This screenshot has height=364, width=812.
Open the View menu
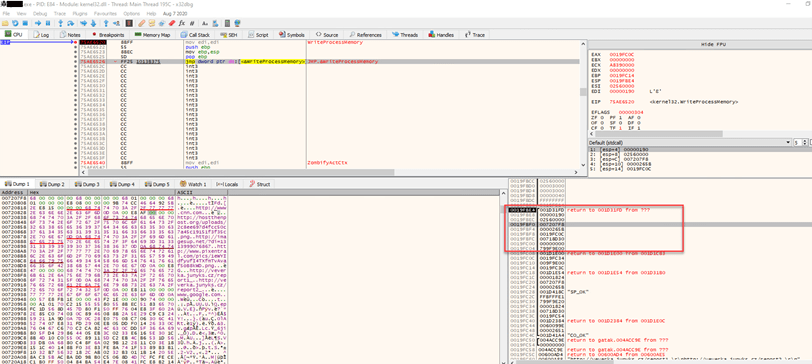pyautogui.click(x=21, y=13)
